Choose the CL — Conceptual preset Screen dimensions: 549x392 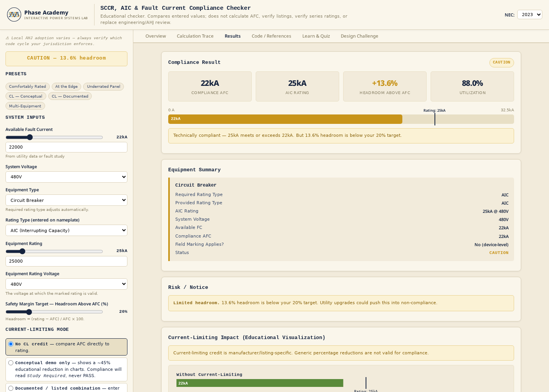[26, 96]
